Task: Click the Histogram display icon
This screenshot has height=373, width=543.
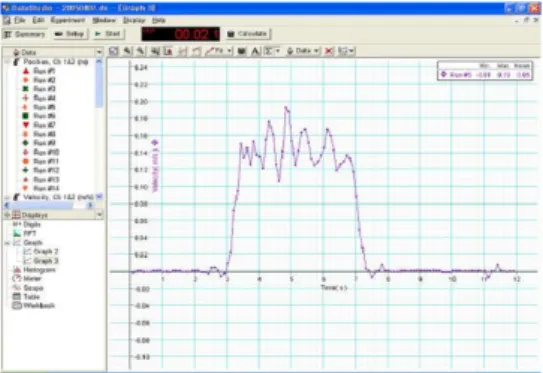Action: [17, 270]
